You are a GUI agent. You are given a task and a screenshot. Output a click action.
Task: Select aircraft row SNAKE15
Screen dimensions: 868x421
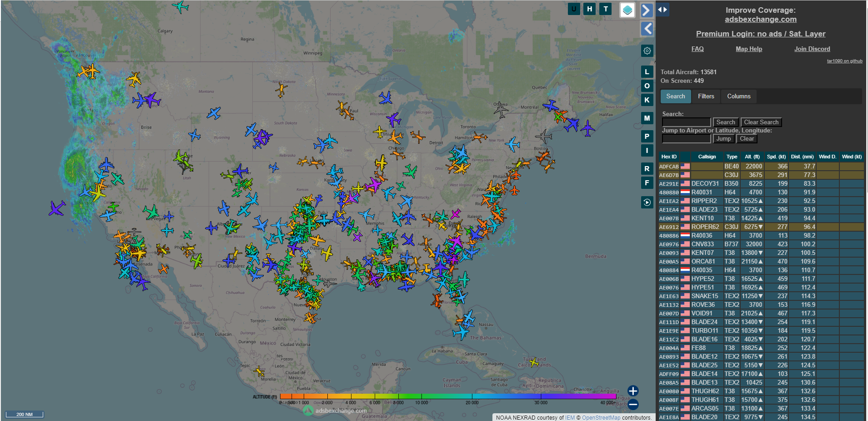761,296
